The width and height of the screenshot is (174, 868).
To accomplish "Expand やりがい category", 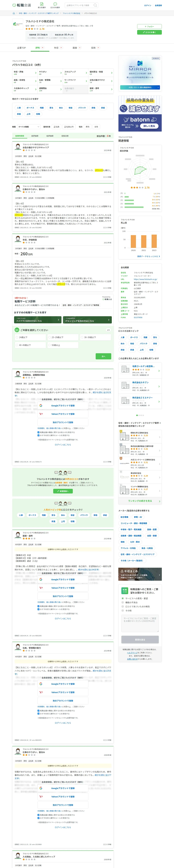I will tap(50, 72).
